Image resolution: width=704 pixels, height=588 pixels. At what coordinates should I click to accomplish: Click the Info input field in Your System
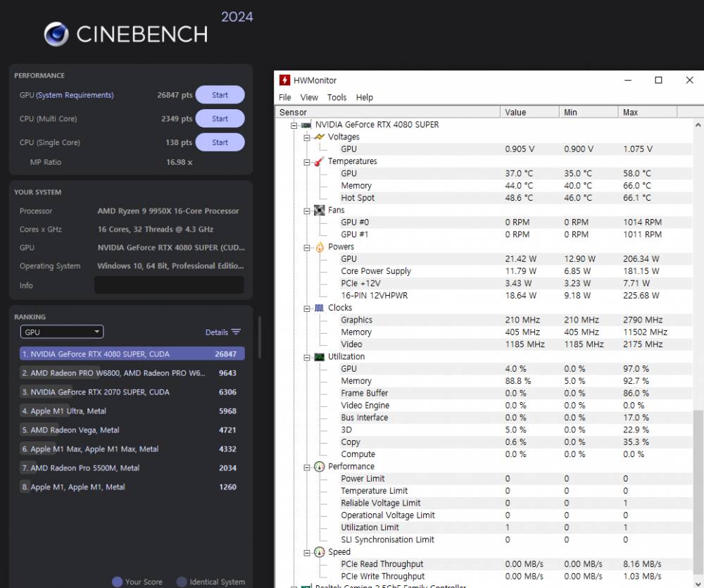pos(169,285)
